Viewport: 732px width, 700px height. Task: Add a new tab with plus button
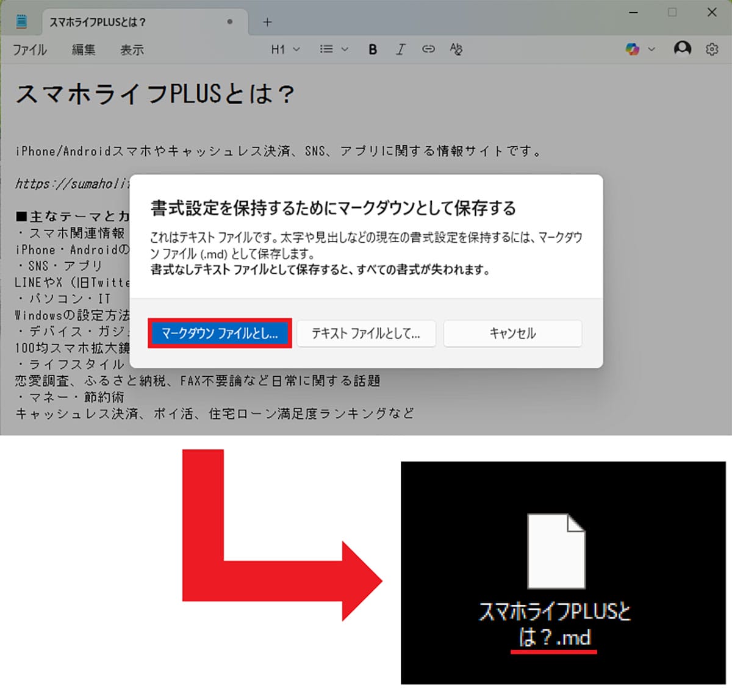click(267, 22)
